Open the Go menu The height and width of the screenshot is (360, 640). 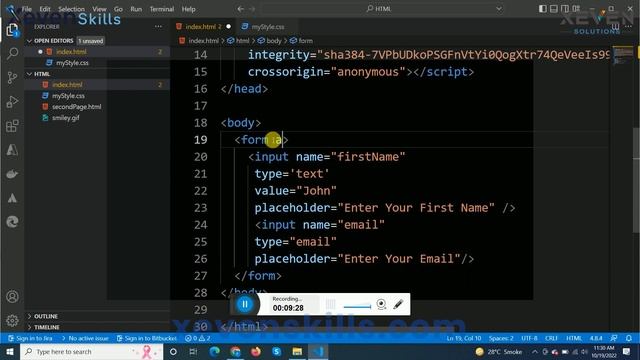118,9
